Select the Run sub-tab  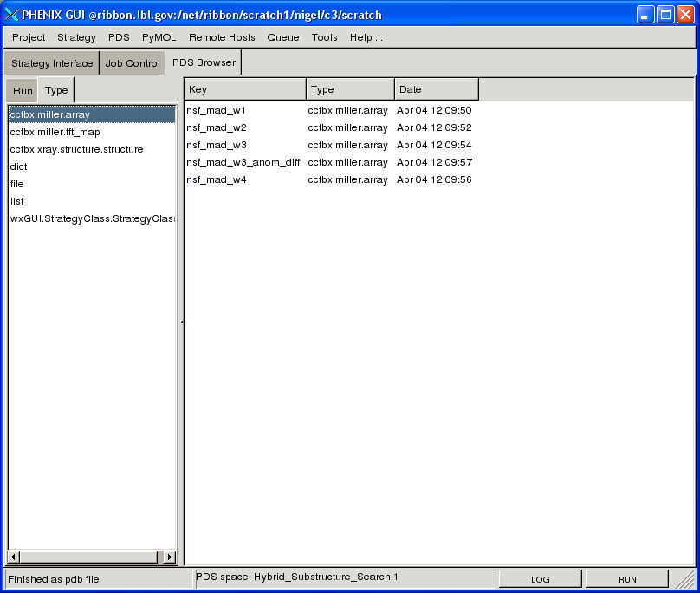point(23,91)
